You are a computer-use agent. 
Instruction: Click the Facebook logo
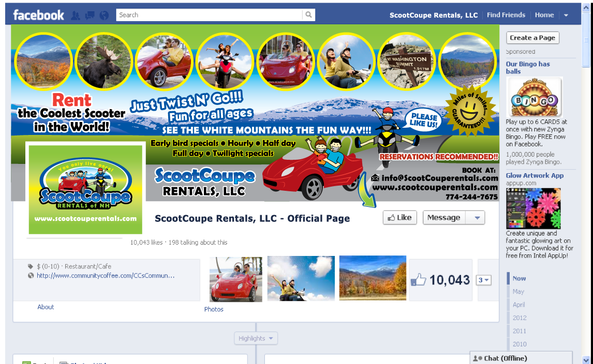pyautogui.click(x=38, y=15)
